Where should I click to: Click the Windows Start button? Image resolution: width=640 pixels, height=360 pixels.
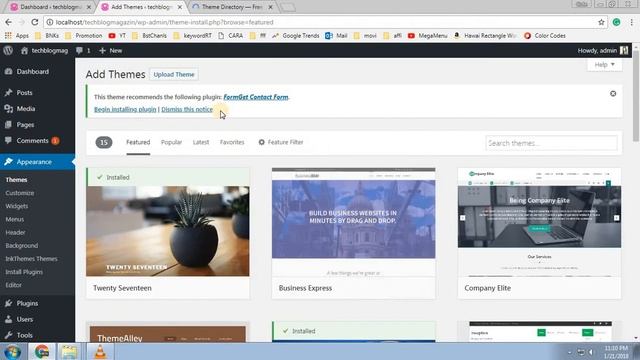(13, 351)
